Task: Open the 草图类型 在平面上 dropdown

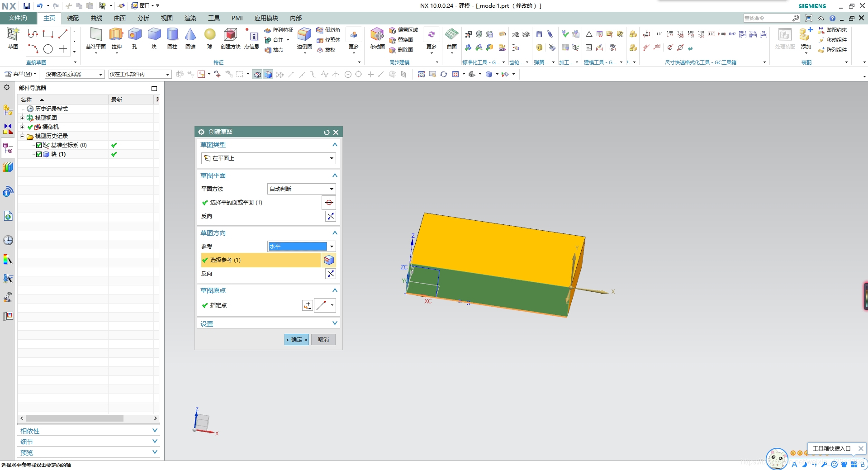Action: pyautogui.click(x=268, y=158)
